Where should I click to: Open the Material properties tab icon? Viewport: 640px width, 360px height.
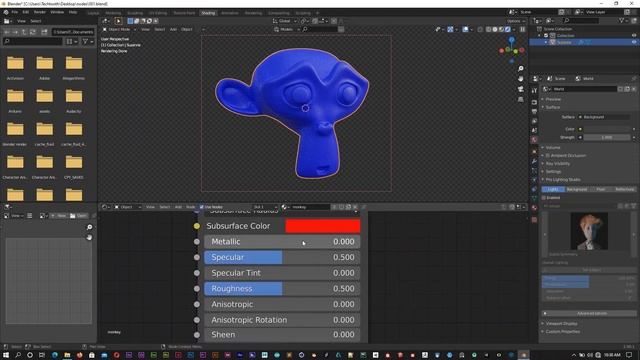pos(534,208)
